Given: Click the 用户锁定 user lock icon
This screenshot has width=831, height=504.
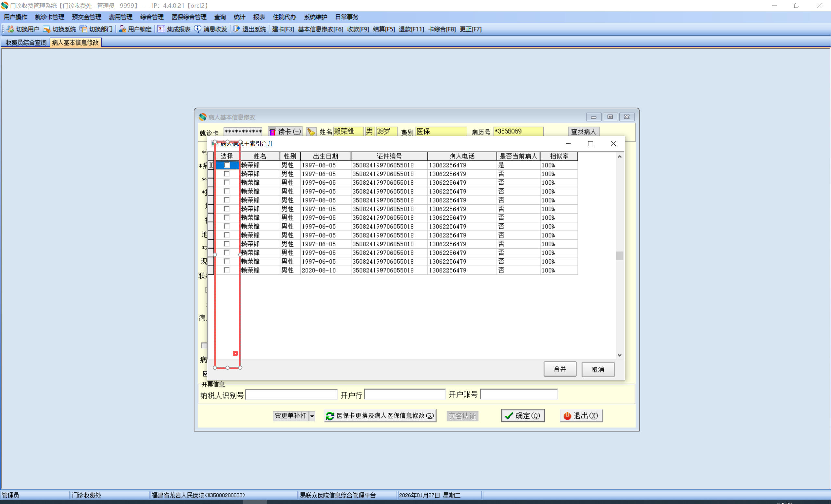Looking at the screenshot, I should pyautogui.click(x=122, y=29).
